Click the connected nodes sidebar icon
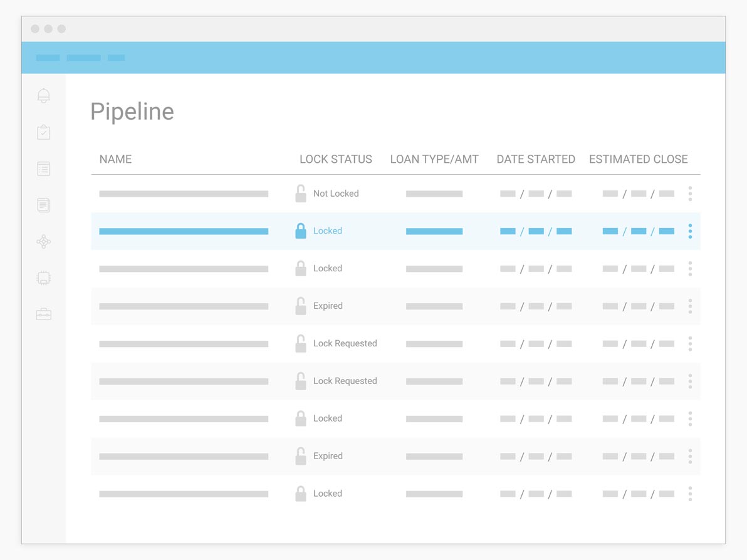Image resolution: width=747 pixels, height=560 pixels. [x=43, y=241]
